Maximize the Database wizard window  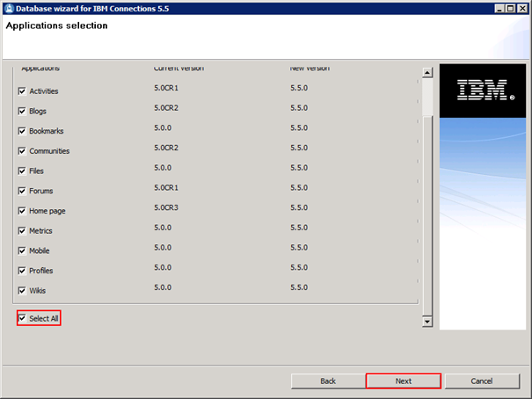click(x=509, y=8)
